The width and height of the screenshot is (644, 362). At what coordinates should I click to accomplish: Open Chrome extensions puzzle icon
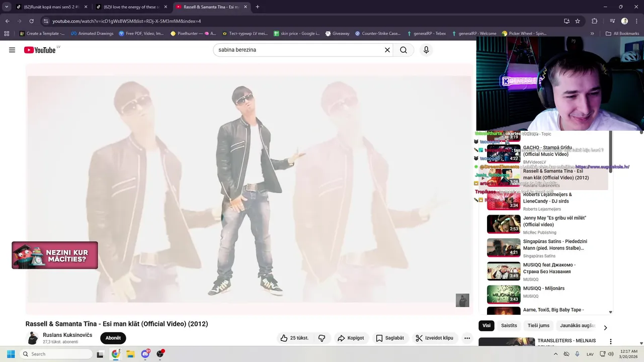point(594,21)
